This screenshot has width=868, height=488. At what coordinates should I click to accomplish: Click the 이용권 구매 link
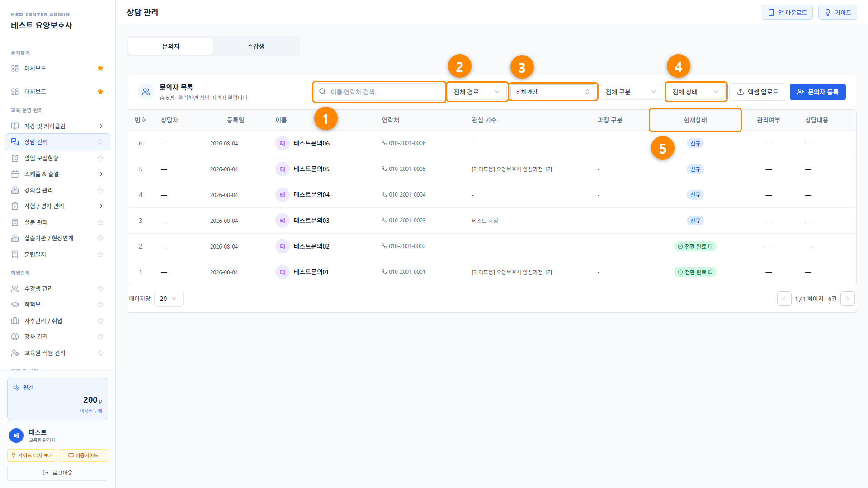coord(91,411)
